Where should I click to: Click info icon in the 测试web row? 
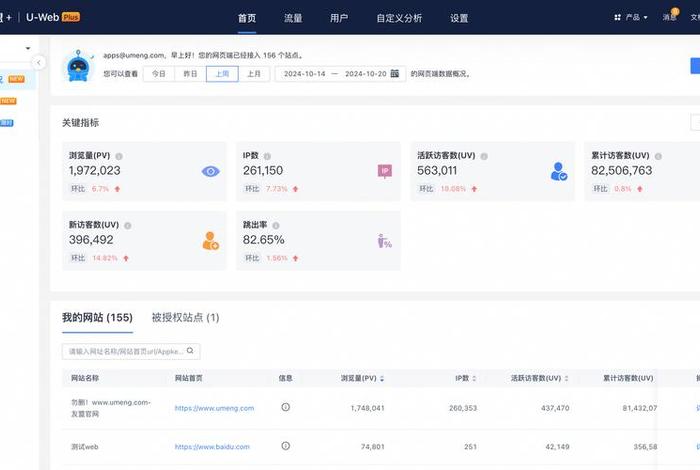coord(286,446)
